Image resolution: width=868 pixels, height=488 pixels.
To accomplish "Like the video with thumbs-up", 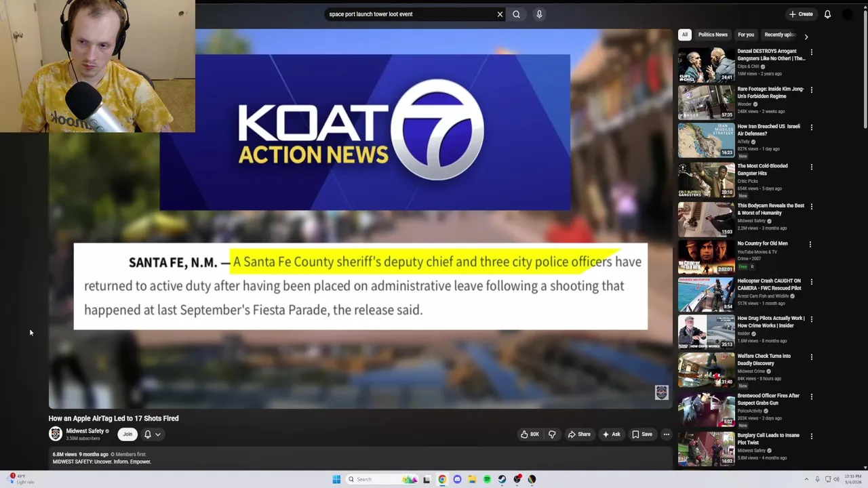I will click(530, 434).
